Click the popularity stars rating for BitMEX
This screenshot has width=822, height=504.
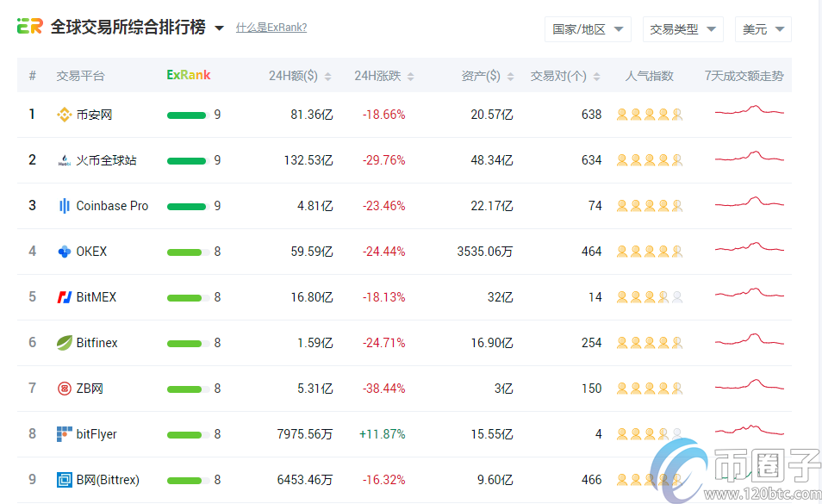(649, 297)
